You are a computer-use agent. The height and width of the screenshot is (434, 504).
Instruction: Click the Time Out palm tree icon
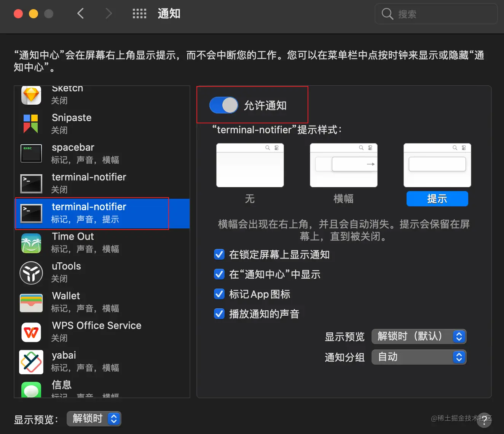tap(31, 243)
